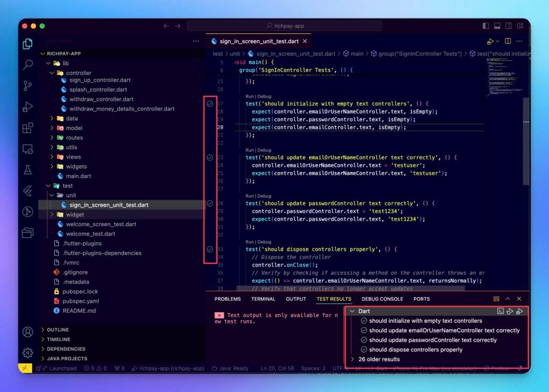Open the Explorer view in activity bar
Screen dimensions: 549x392
click(x=28, y=44)
